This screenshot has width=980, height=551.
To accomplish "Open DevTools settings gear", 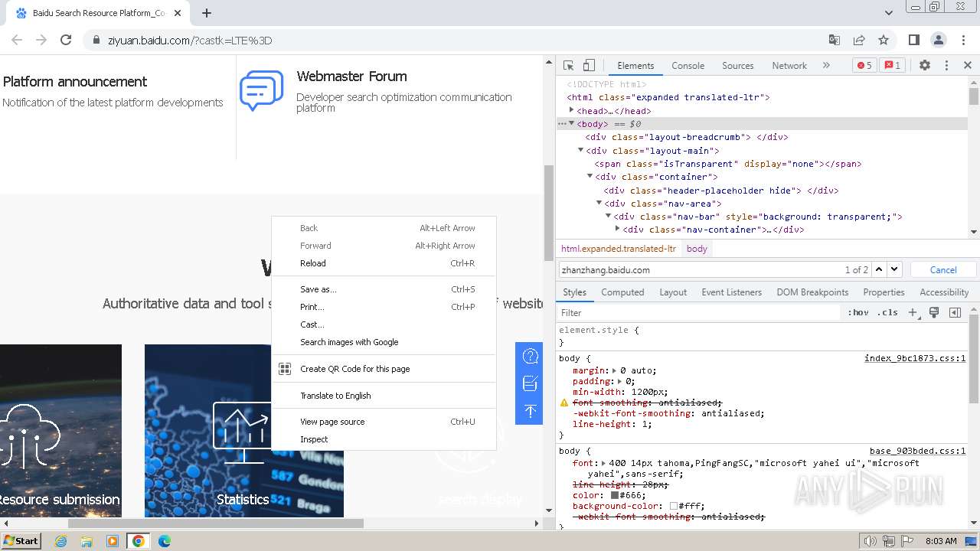I will [x=925, y=66].
